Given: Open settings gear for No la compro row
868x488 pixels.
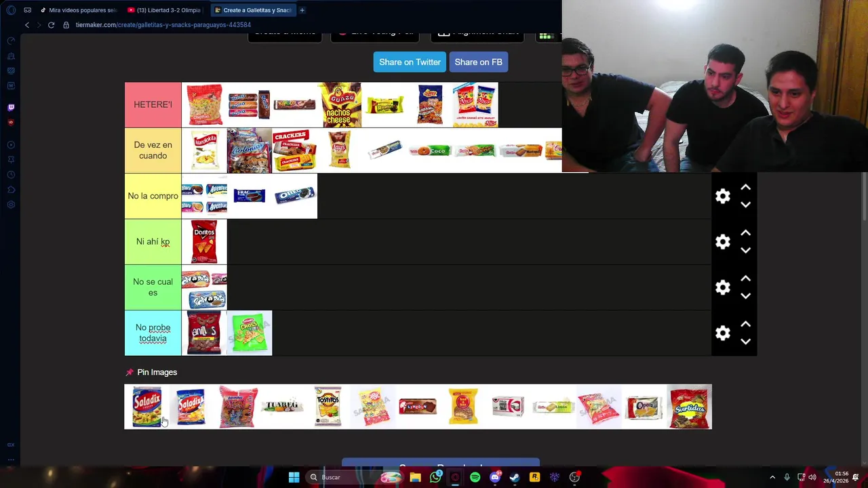Looking at the screenshot, I should [x=723, y=196].
